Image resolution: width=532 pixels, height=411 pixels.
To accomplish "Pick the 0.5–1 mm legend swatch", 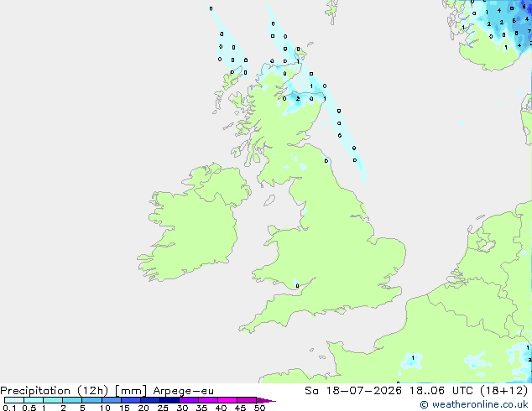I will [x=34, y=400].
